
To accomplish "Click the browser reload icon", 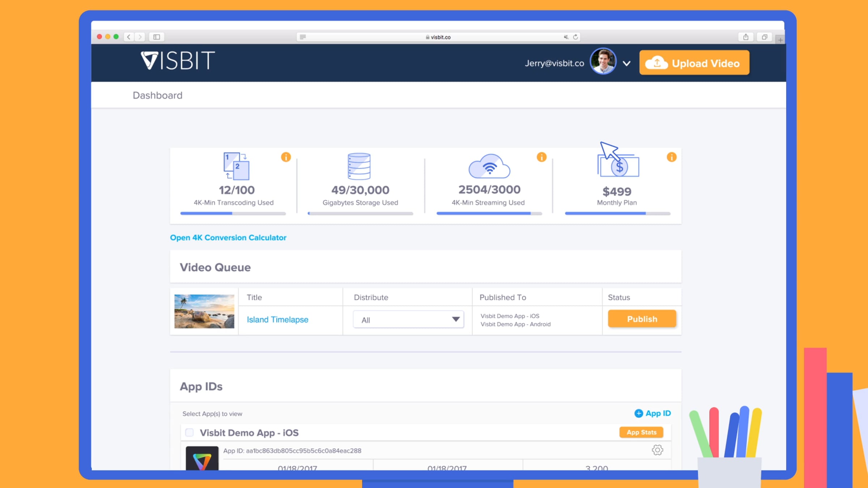I will pyautogui.click(x=575, y=37).
